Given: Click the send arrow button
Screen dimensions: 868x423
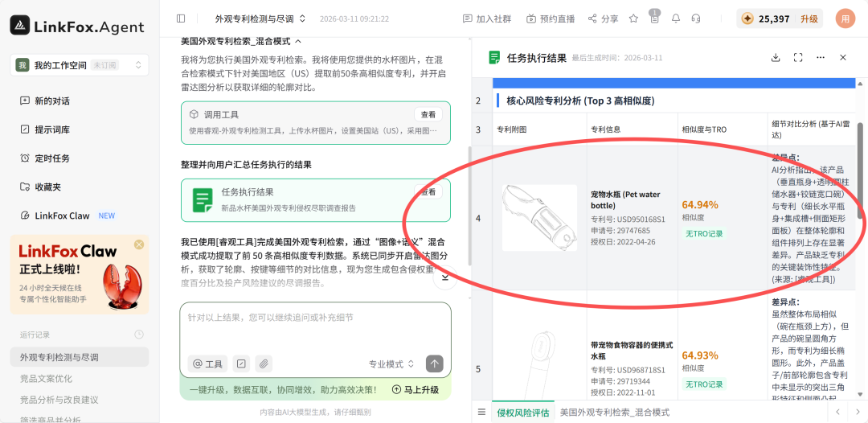Looking at the screenshot, I should (x=435, y=363).
